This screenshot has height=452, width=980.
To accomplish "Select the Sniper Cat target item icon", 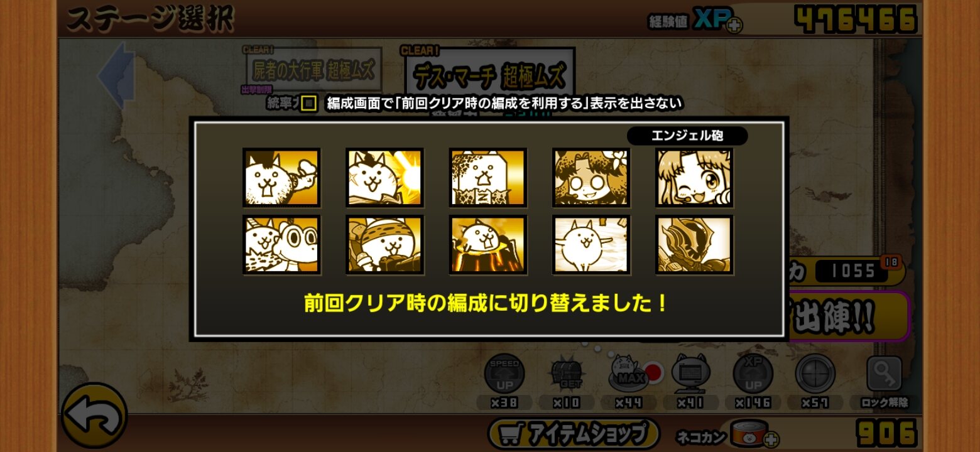I will [x=815, y=374].
